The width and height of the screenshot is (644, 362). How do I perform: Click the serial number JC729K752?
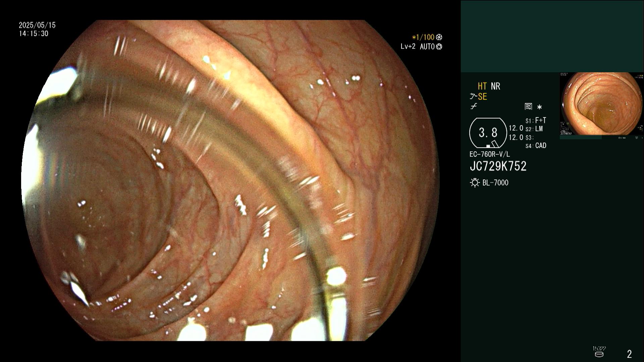(x=498, y=166)
